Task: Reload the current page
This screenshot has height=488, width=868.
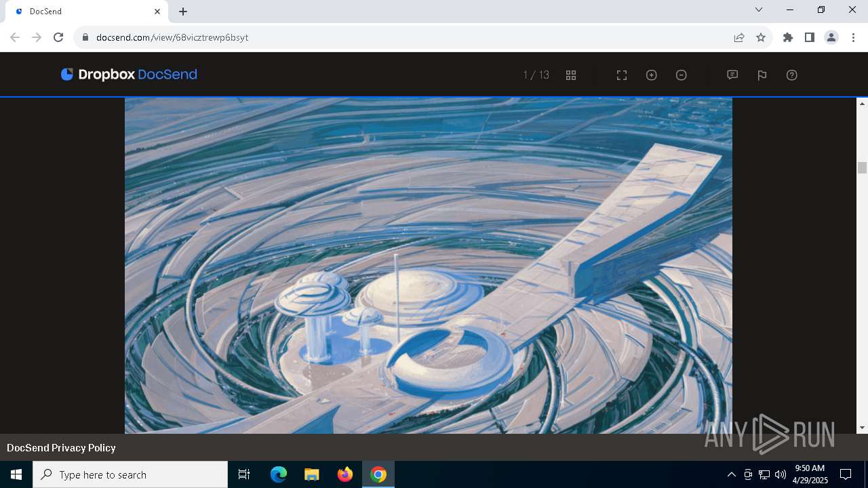Action: pyautogui.click(x=58, y=37)
